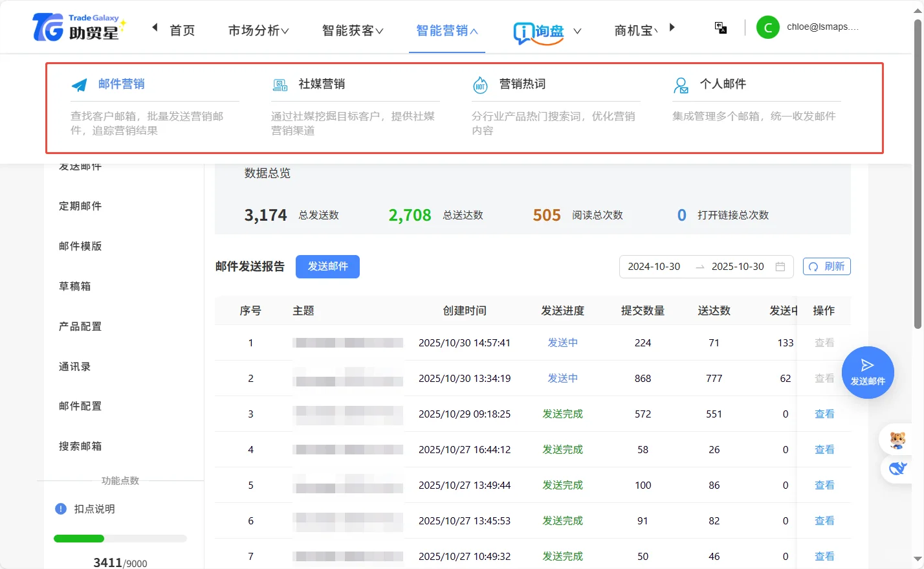The width and height of the screenshot is (924, 569).
Task: Click the input-method icon in the top bar
Action: (x=720, y=27)
